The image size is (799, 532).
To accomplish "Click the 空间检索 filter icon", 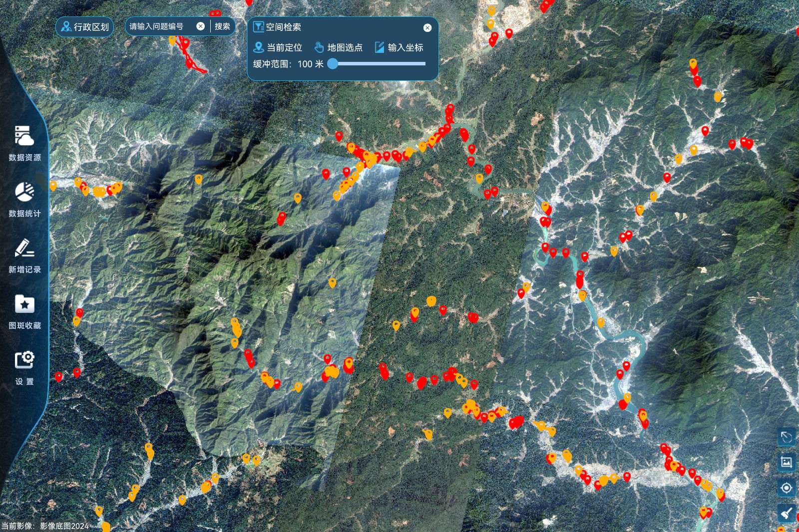I will [258, 27].
